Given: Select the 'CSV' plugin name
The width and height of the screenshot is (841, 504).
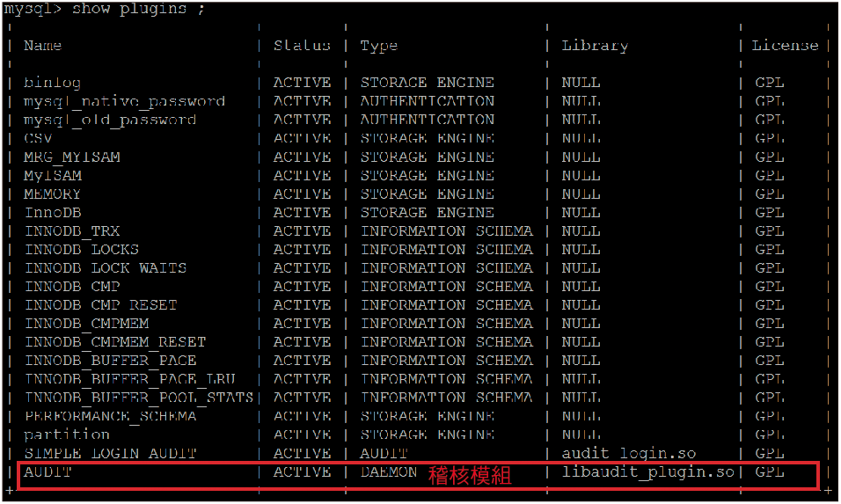Looking at the screenshot, I should (38, 138).
